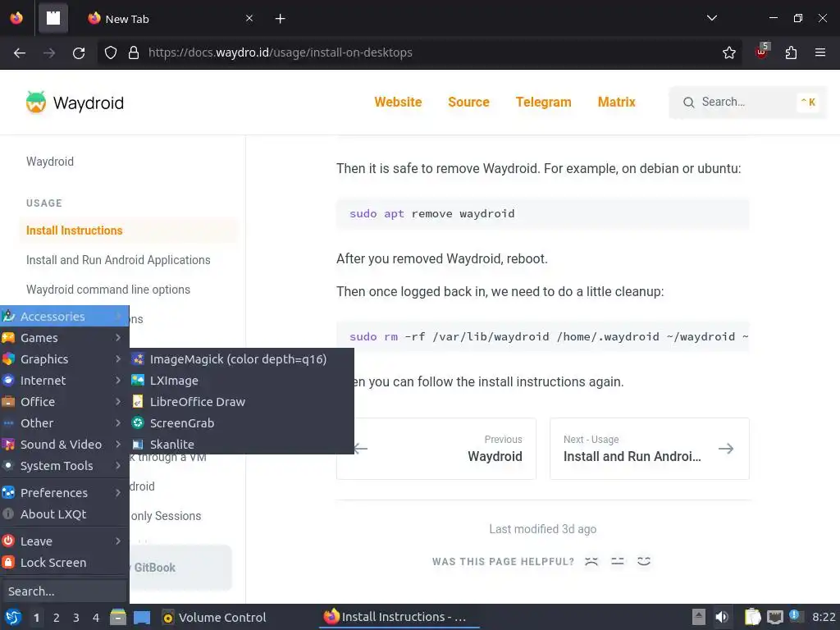
Task: Expand the Preferences menu category
Action: coord(64,493)
